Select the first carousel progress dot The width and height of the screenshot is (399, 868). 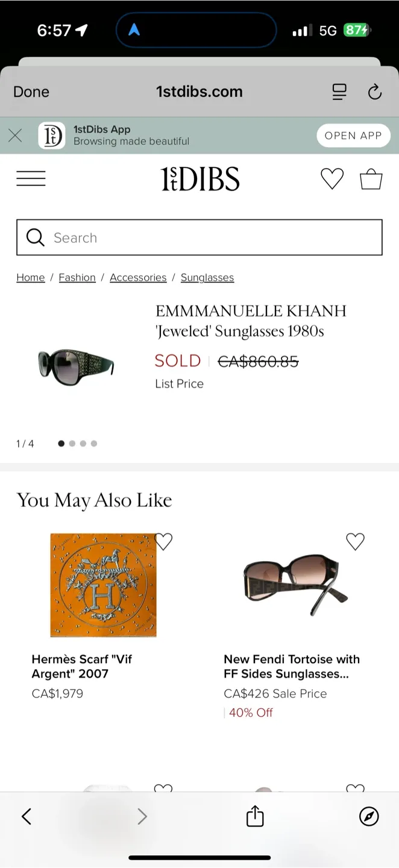point(61,443)
